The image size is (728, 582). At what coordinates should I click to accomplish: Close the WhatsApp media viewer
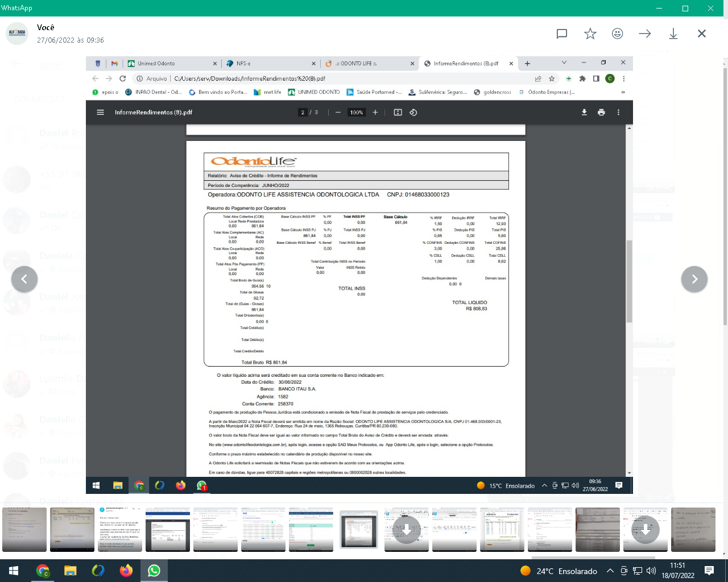pyautogui.click(x=701, y=34)
